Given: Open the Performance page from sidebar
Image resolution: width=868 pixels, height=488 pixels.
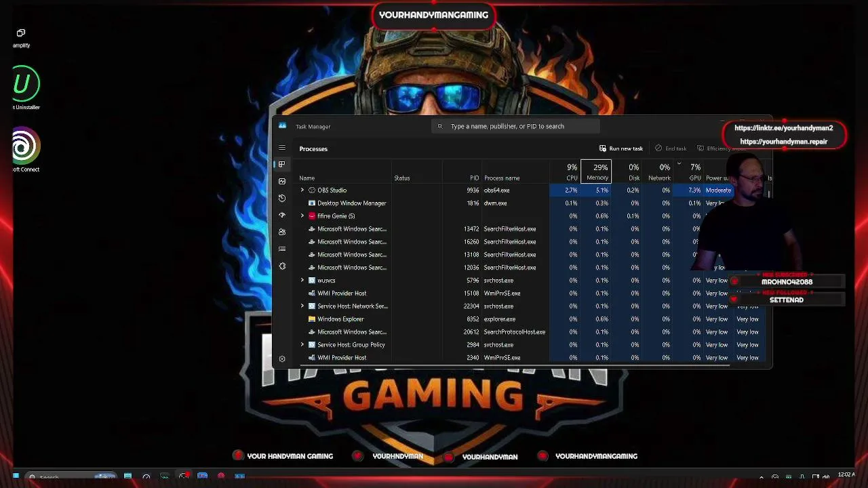Looking at the screenshot, I should [282, 181].
